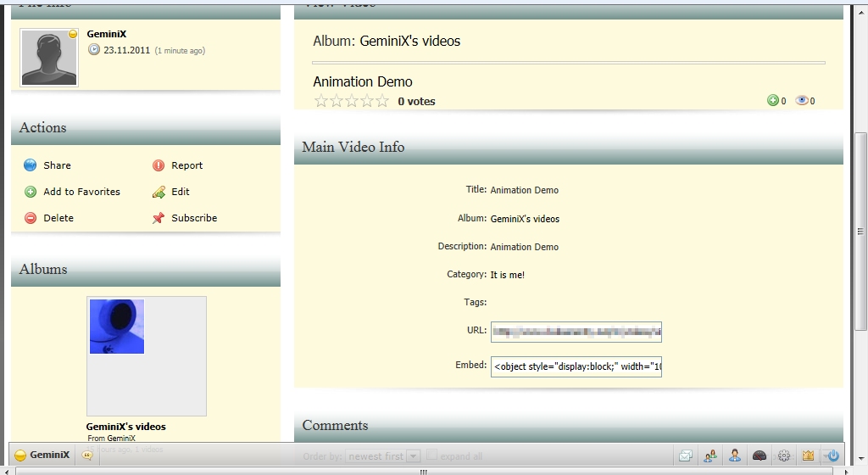The image size is (868, 475).
Task: Open mail from the bottom toolbar envelope icon
Action: tap(685, 455)
